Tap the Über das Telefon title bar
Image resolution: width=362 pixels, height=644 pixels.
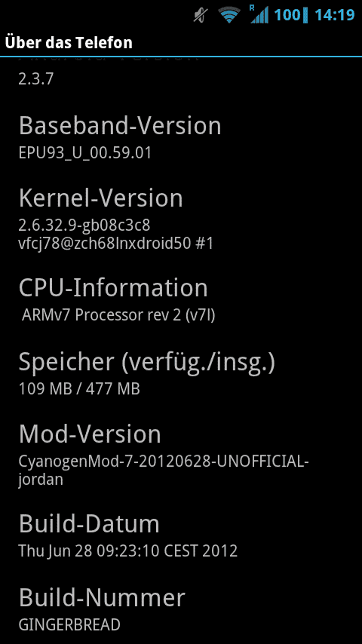pyautogui.click(x=181, y=42)
